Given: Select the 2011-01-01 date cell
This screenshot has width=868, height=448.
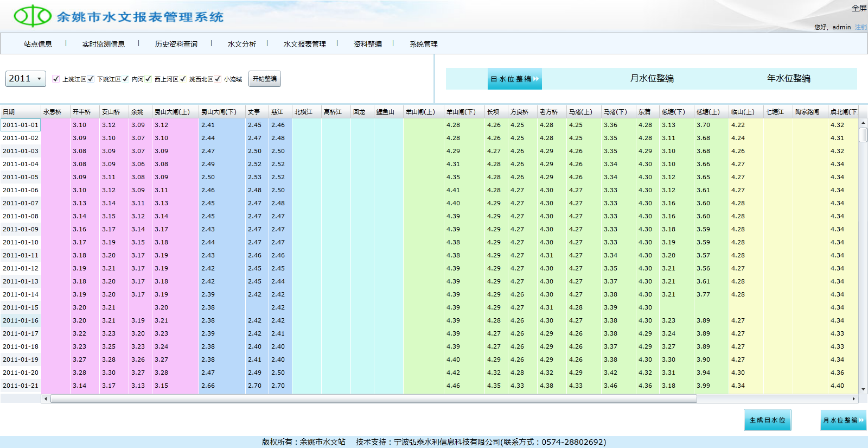Looking at the screenshot, I should [x=21, y=125].
